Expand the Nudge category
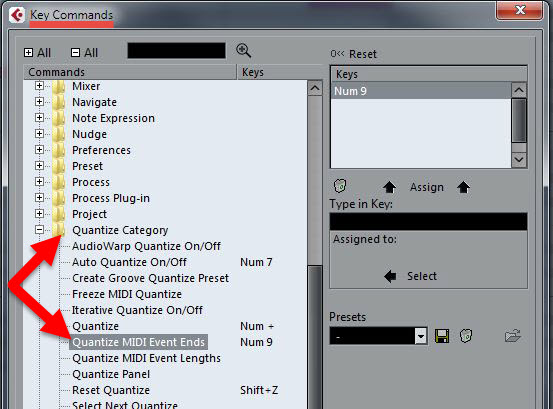This screenshot has width=553, height=409. (40, 134)
